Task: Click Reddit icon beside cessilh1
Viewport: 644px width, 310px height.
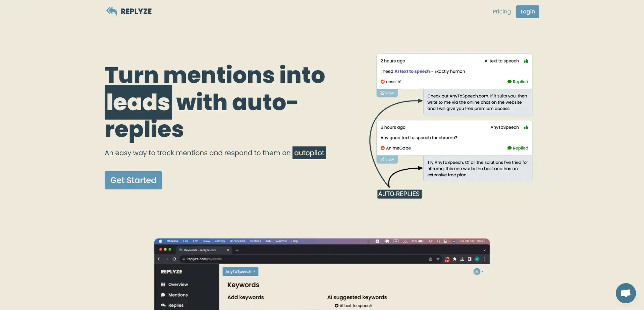Action: pos(382,82)
